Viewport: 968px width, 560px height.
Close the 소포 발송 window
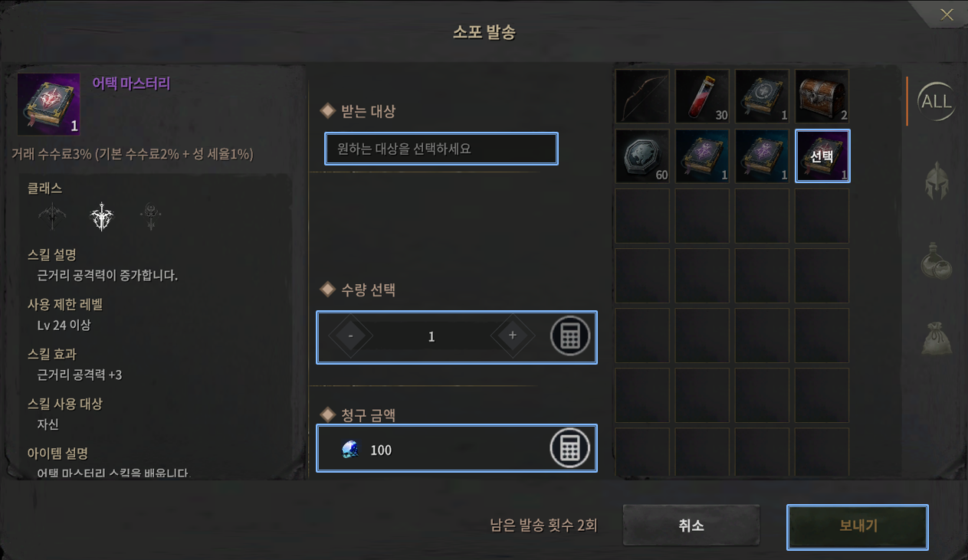click(947, 15)
